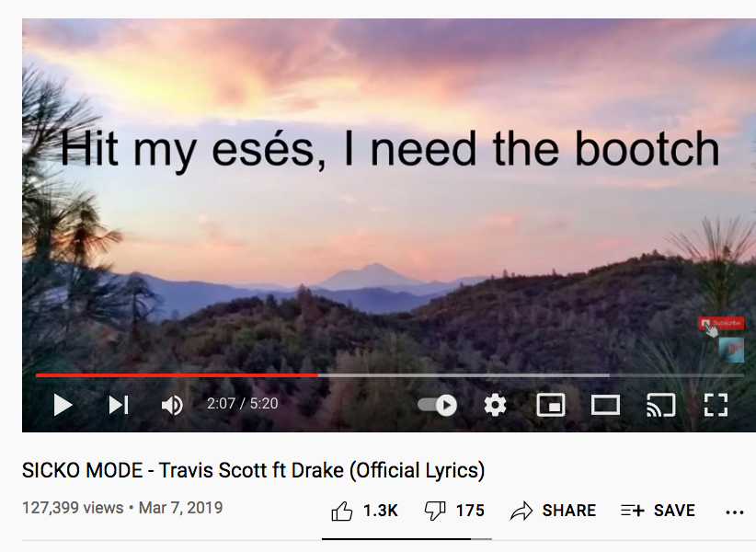Save video to a playlist
The image size is (756, 552).
(x=658, y=511)
